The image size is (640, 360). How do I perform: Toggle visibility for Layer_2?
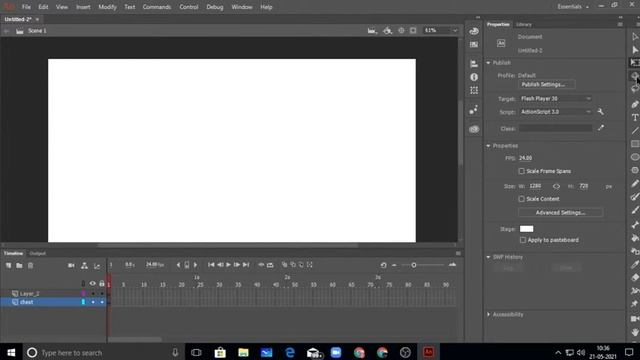[93, 293]
